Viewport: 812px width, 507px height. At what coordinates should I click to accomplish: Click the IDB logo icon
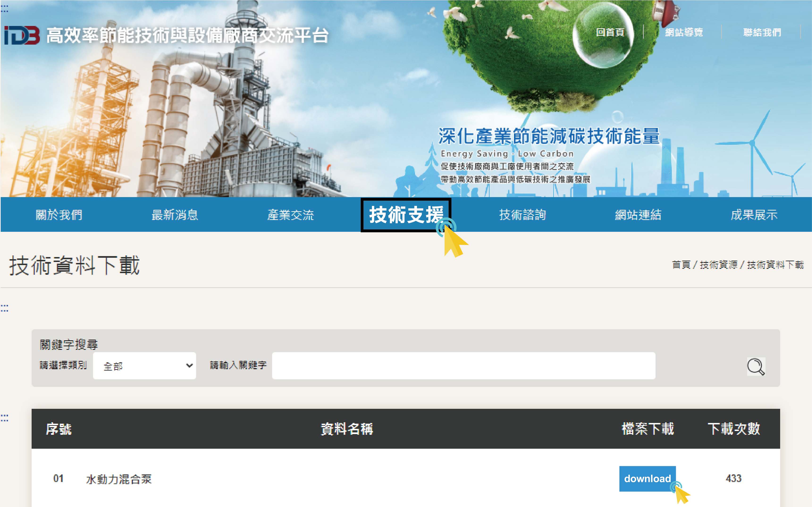coord(22,35)
